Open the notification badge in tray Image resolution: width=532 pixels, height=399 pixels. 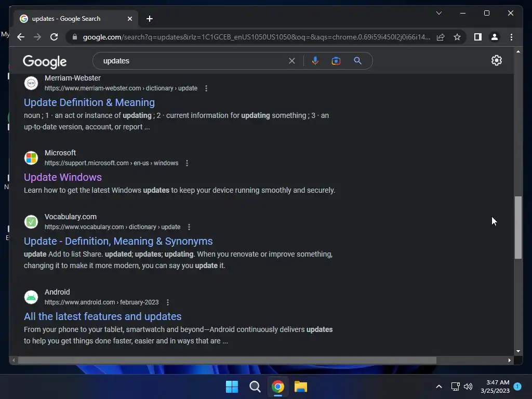(x=517, y=386)
